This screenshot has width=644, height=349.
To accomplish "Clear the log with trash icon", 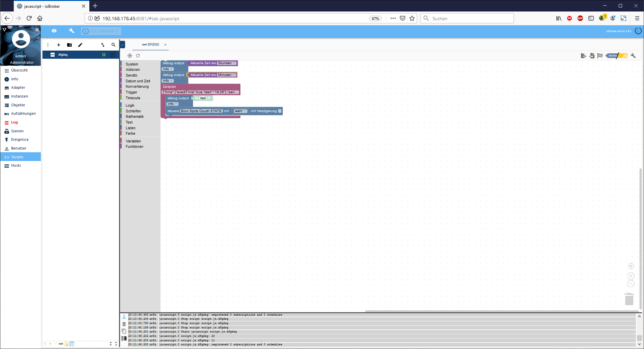I will (x=124, y=324).
